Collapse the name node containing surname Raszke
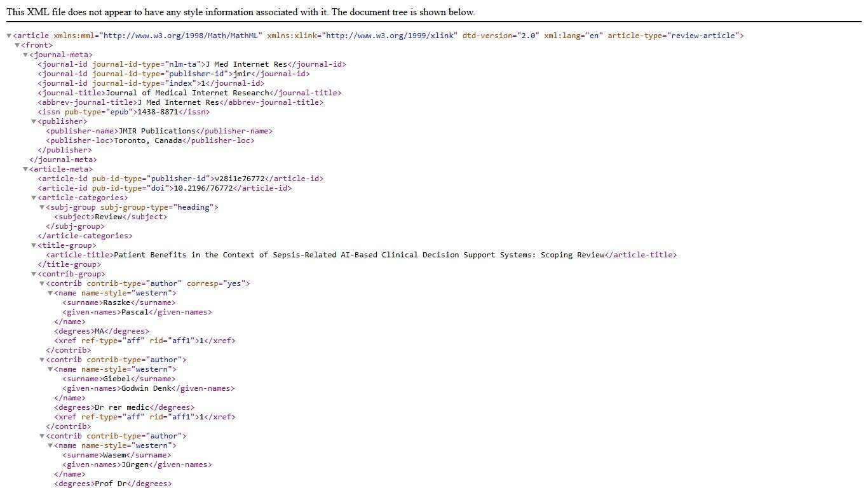 (x=50, y=294)
